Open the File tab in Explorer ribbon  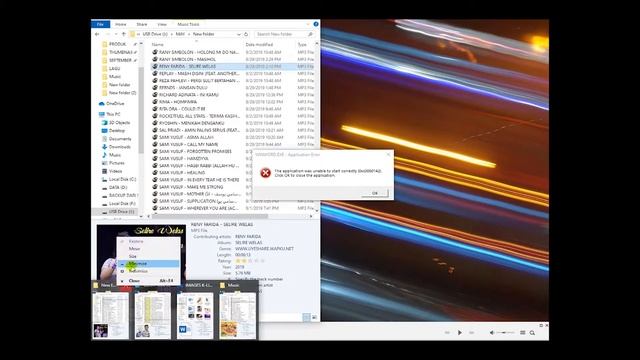point(100,24)
